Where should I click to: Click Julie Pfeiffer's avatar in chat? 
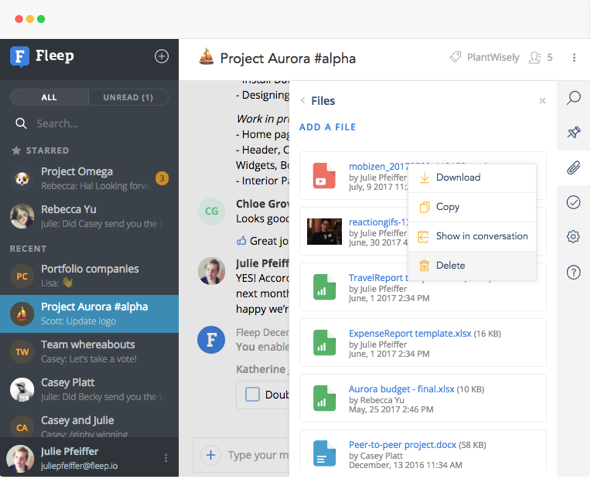tap(211, 271)
